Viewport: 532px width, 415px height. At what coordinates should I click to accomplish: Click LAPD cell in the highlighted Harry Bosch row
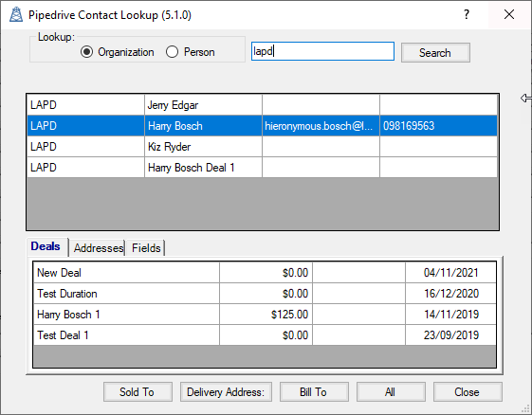[x=86, y=126]
